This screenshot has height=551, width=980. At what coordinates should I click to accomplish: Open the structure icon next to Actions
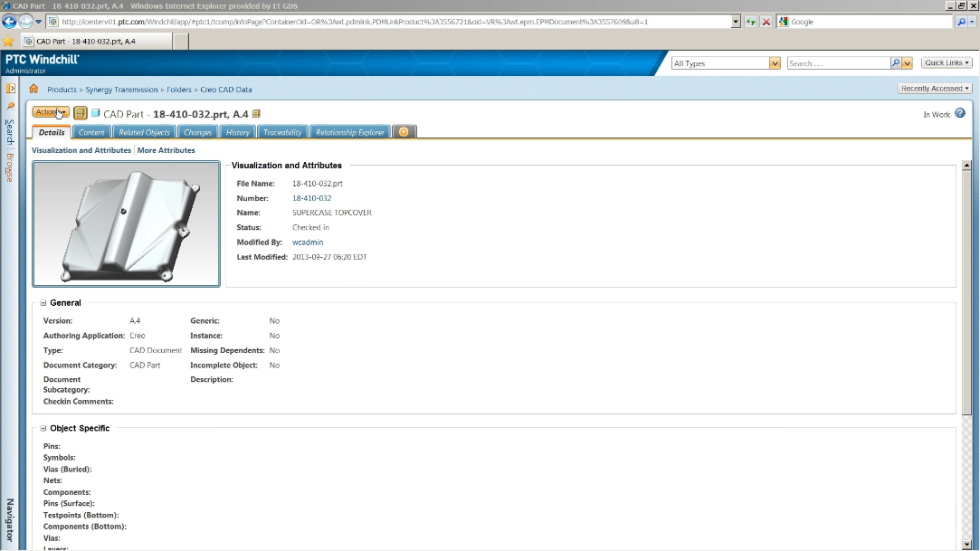[x=80, y=113]
